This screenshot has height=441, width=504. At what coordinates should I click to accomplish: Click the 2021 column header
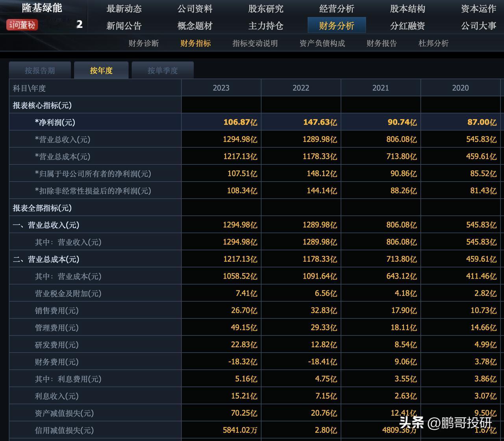(380, 88)
